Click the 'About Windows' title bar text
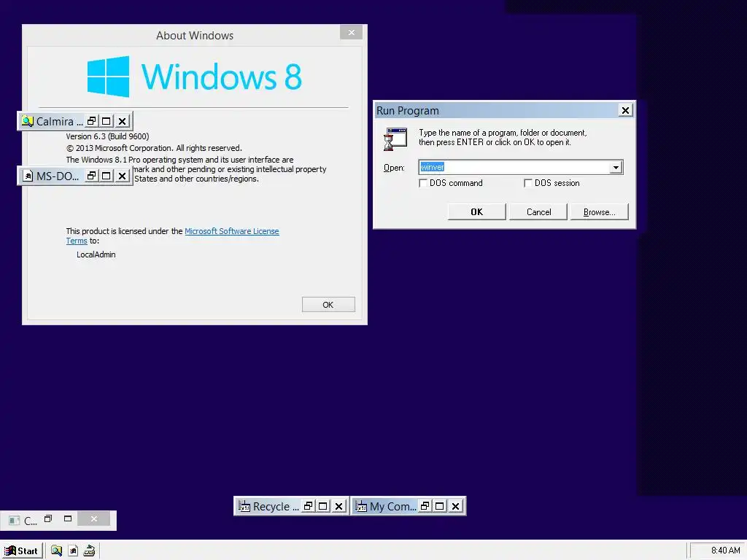Image resolution: width=747 pixels, height=560 pixels. (x=194, y=36)
